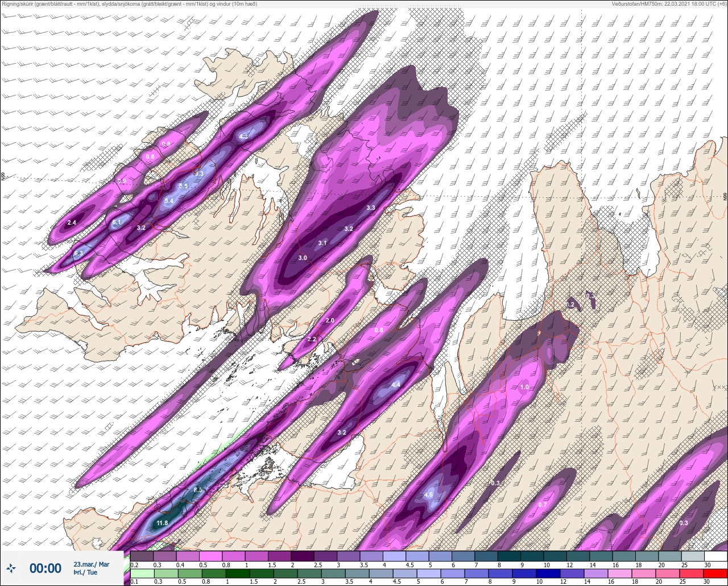Select lower legend pale green swatch between 0.1 and 0.3
This screenshot has height=586, width=728.
142,573
